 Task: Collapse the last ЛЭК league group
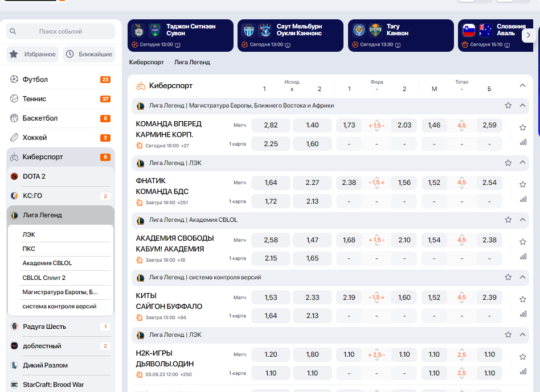pos(522,335)
